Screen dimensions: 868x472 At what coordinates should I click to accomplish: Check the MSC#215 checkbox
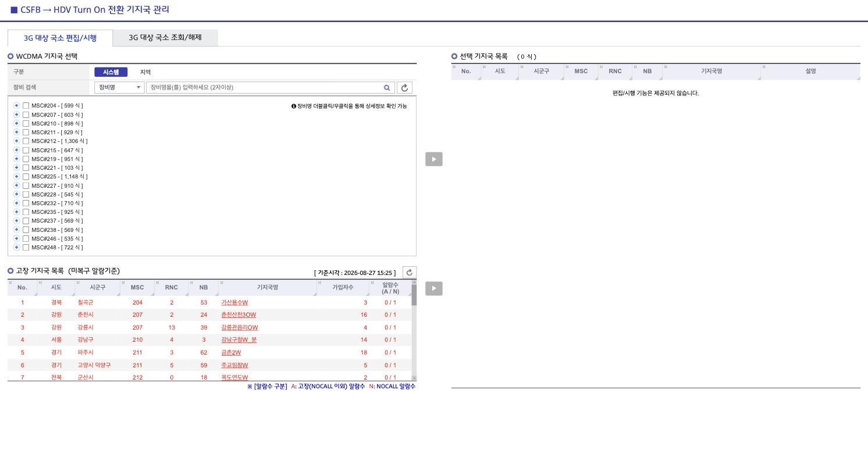point(26,150)
